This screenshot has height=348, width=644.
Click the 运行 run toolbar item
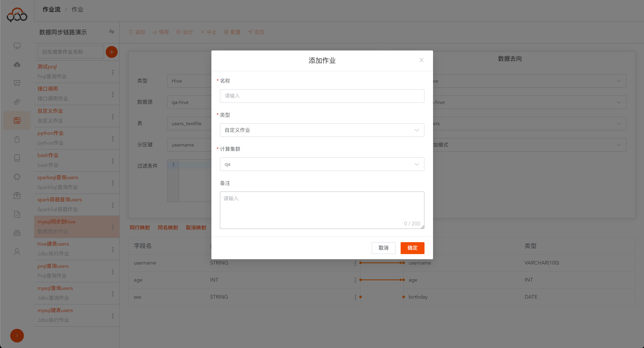coord(185,32)
